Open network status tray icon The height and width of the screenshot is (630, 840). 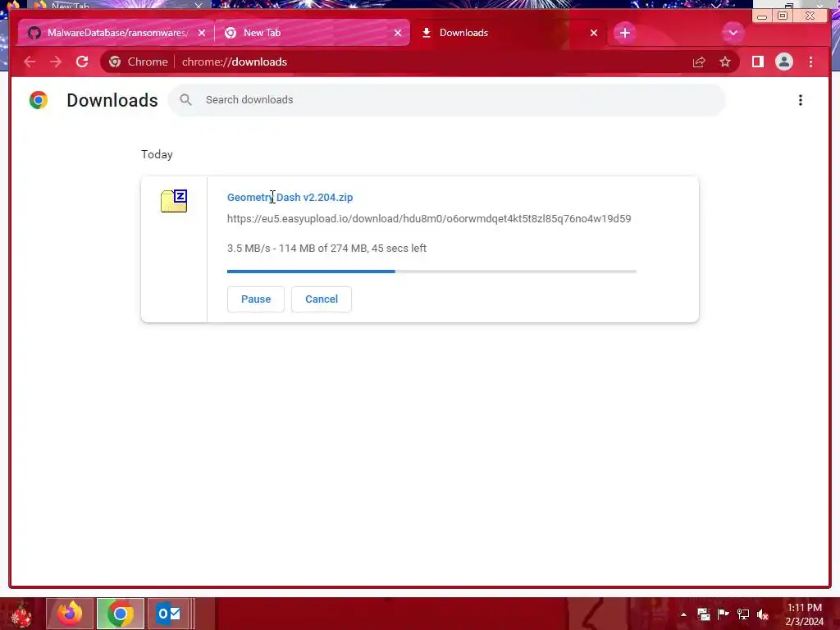point(743,614)
